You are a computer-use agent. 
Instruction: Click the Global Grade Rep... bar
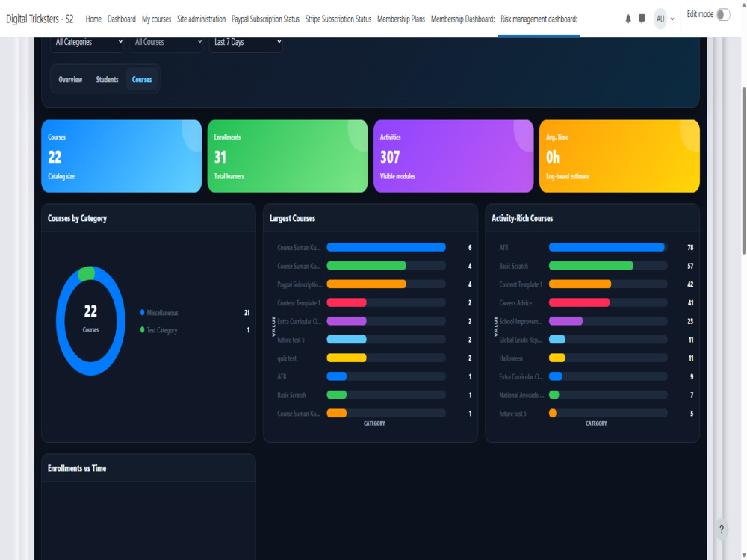tap(557, 340)
